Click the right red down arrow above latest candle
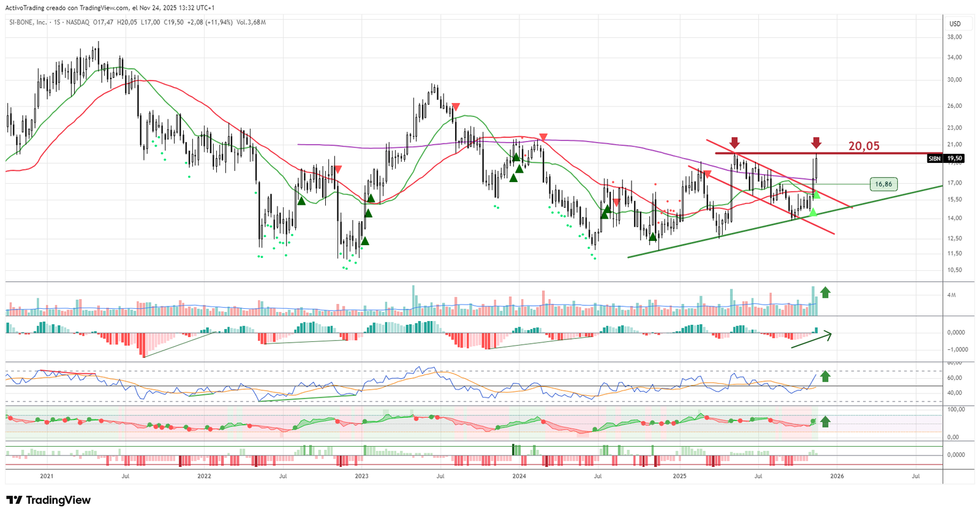 [x=816, y=143]
